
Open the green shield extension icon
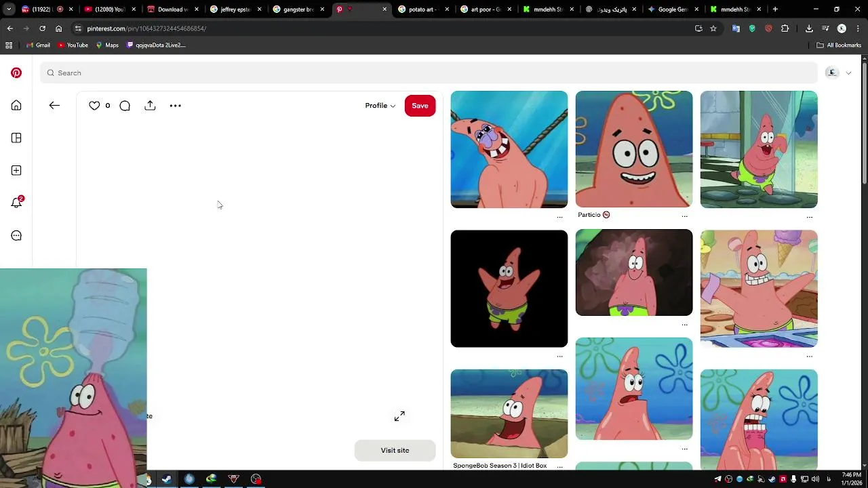[752, 28]
